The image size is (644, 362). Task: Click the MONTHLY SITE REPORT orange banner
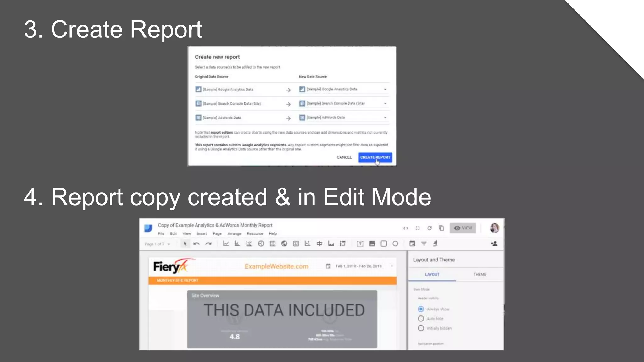(x=272, y=280)
